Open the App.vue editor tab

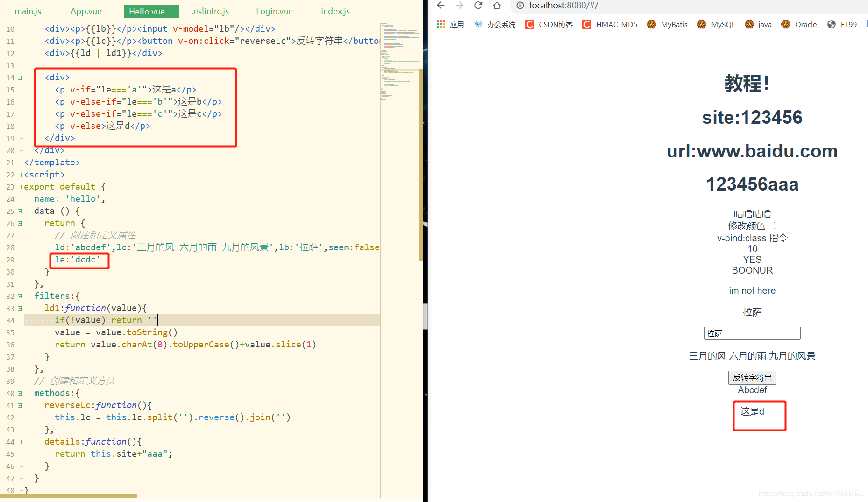pyautogui.click(x=86, y=11)
